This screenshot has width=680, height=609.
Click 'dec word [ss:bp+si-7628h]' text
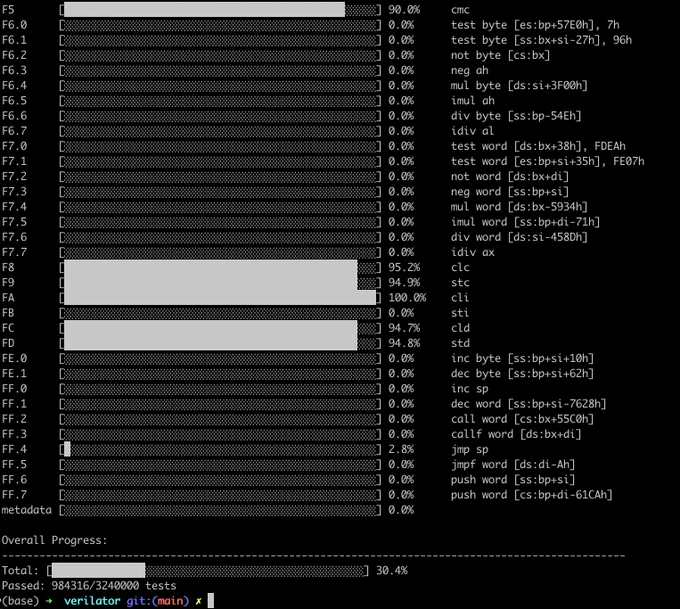coord(529,404)
